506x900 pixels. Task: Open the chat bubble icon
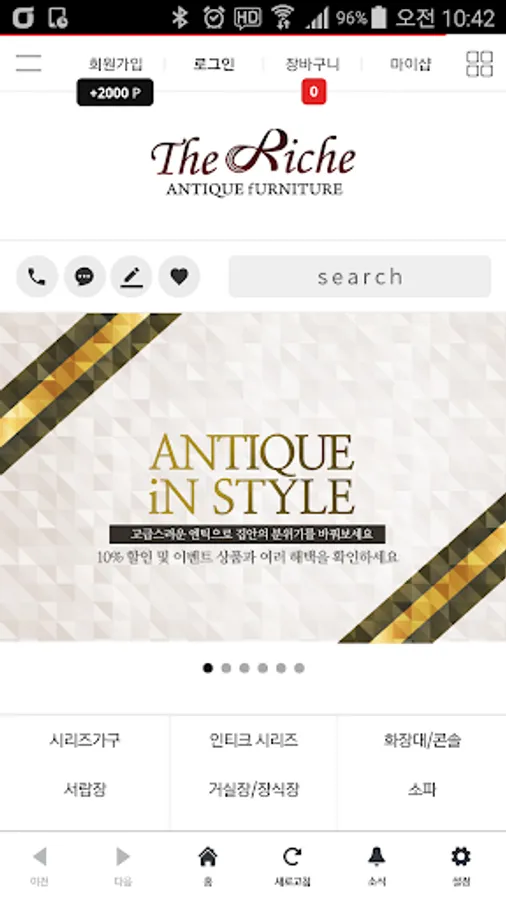[x=84, y=277]
